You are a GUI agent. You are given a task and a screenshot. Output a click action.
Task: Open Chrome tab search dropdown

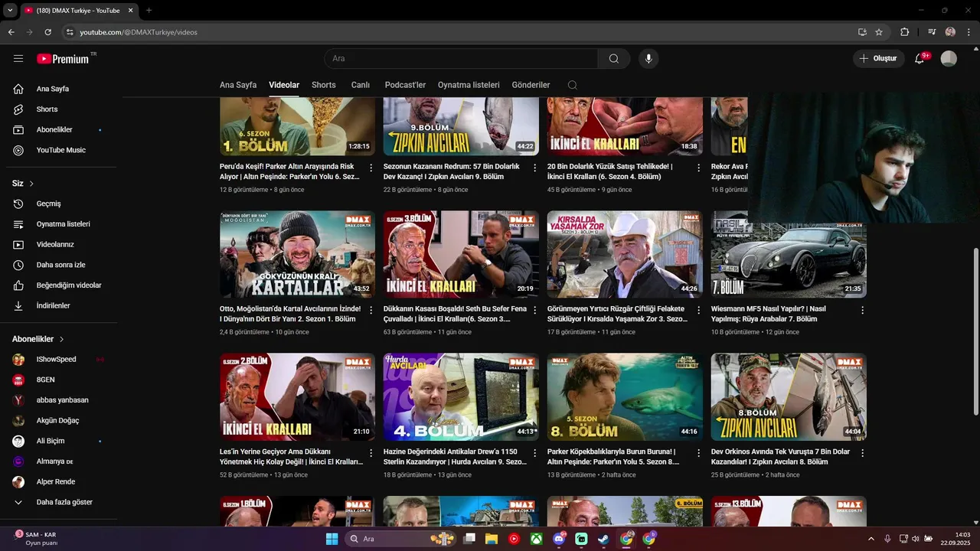(x=10, y=11)
